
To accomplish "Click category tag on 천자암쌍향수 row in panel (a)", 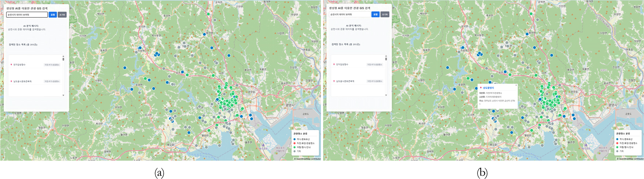I will click(x=52, y=64).
